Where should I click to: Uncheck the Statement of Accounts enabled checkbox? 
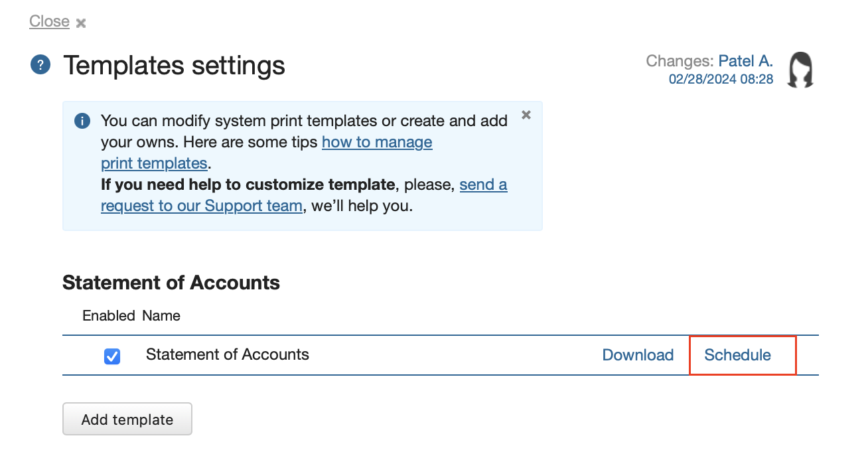pos(112,356)
